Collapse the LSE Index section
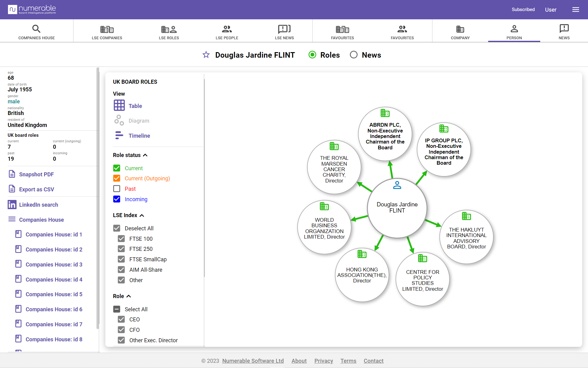This screenshot has height=368, width=588. (x=142, y=215)
